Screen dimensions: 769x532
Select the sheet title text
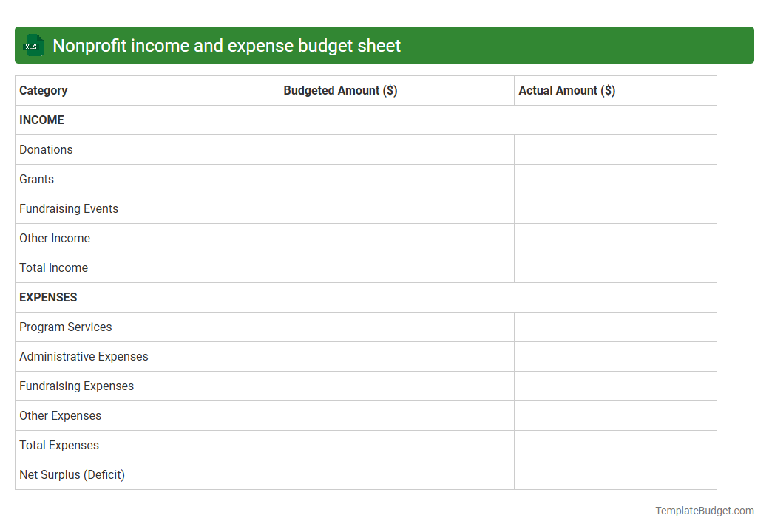[226, 45]
